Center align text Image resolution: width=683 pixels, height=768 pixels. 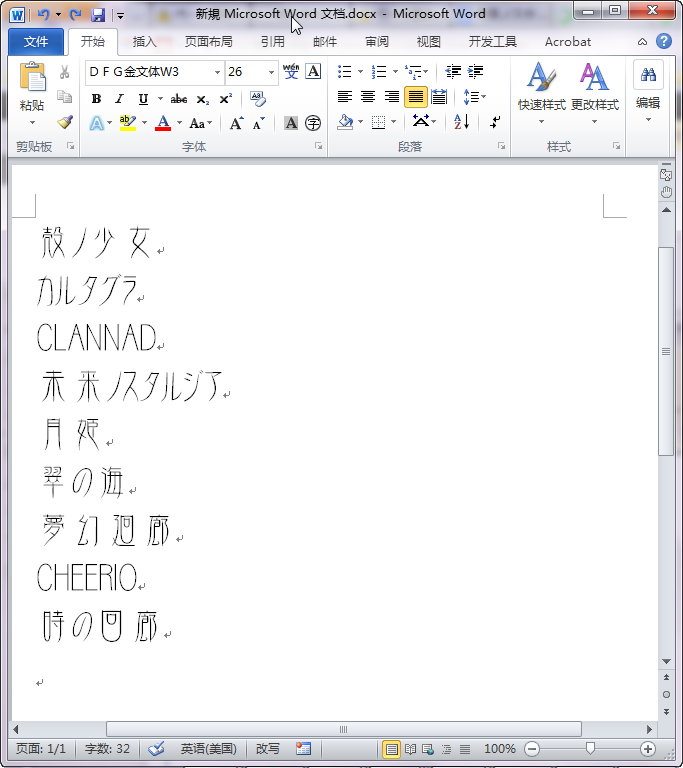pyautogui.click(x=368, y=97)
